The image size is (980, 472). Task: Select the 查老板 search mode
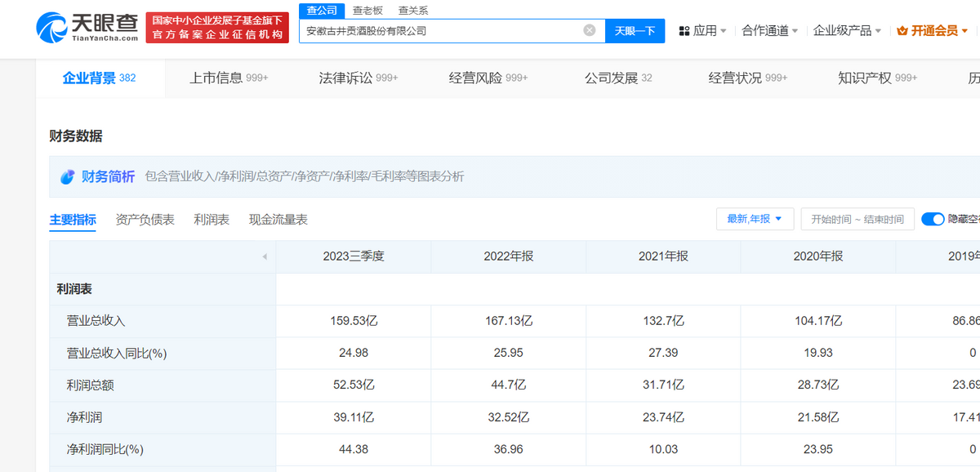pyautogui.click(x=366, y=11)
